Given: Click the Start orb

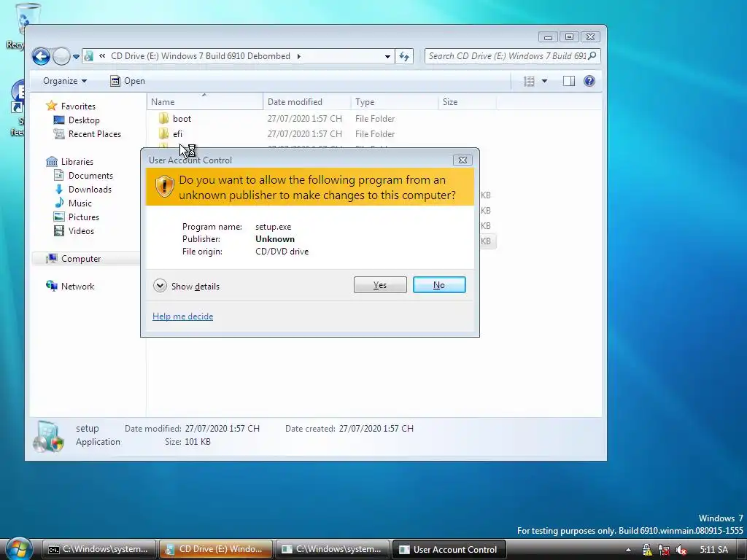Looking at the screenshot, I should pyautogui.click(x=19, y=548).
